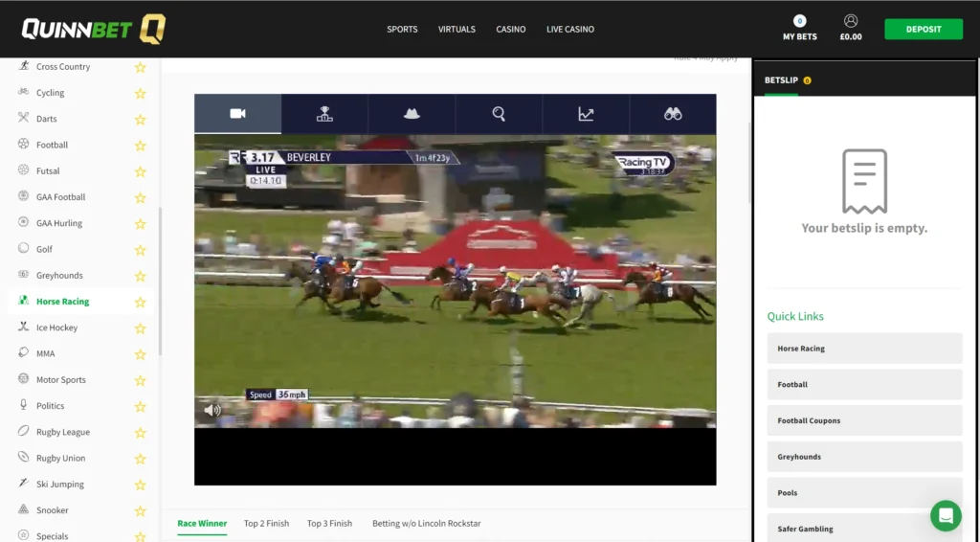The height and width of the screenshot is (542, 980).
Task: Star GAA Football as favourite
Action: pyautogui.click(x=141, y=197)
